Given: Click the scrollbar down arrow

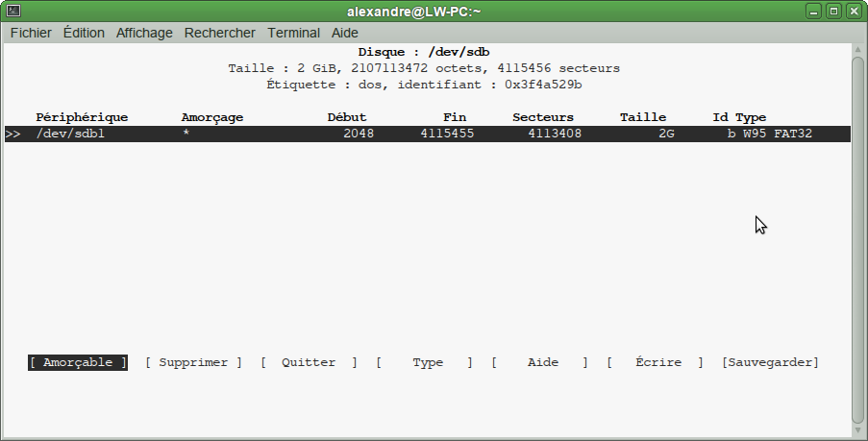Looking at the screenshot, I should pos(857,430).
